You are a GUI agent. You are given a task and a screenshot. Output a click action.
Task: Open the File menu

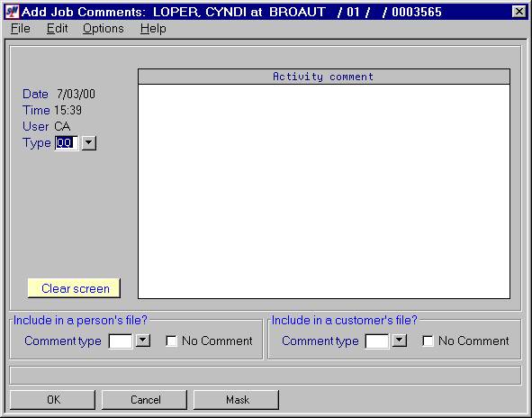(x=21, y=29)
